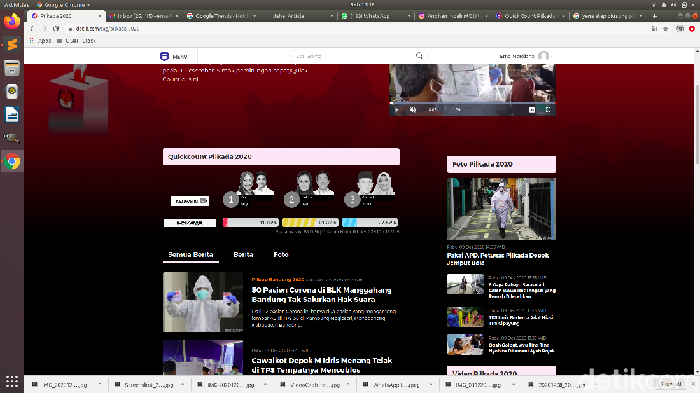Image resolution: width=700 pixels, height=393 pixels.
Task: Click the red candidate 1 vote bar
Action: click(x=251, y=222)
